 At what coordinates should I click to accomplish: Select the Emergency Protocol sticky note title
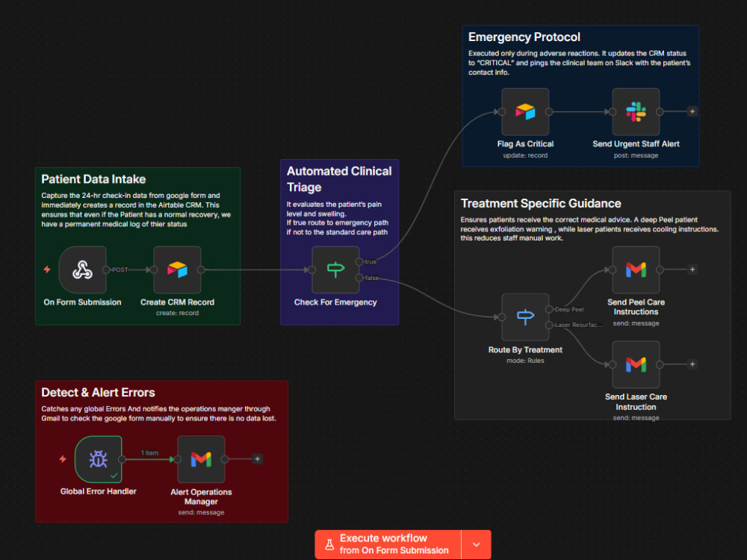524,37
